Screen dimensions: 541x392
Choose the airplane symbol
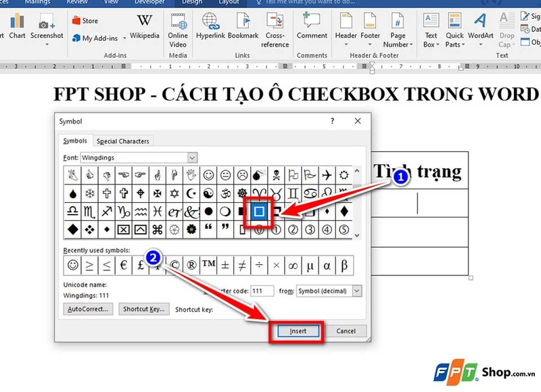click(327, 175)
